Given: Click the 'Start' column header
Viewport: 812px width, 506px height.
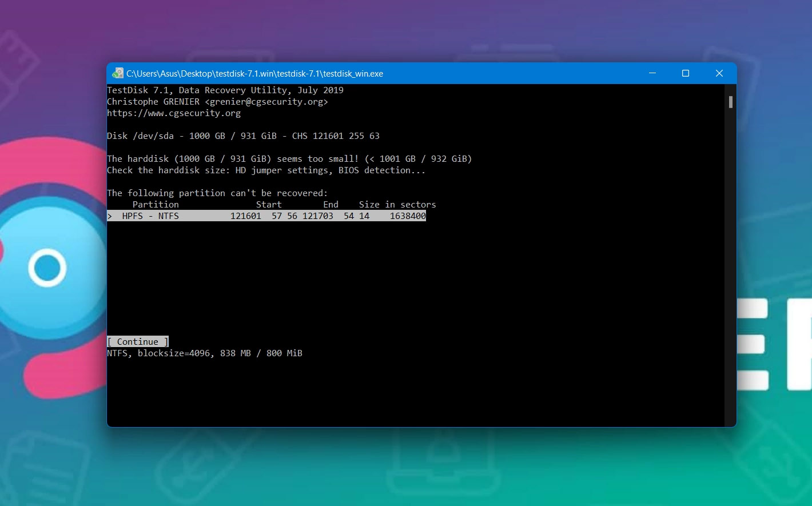Looking at the screenshot, I should (269, 204).
